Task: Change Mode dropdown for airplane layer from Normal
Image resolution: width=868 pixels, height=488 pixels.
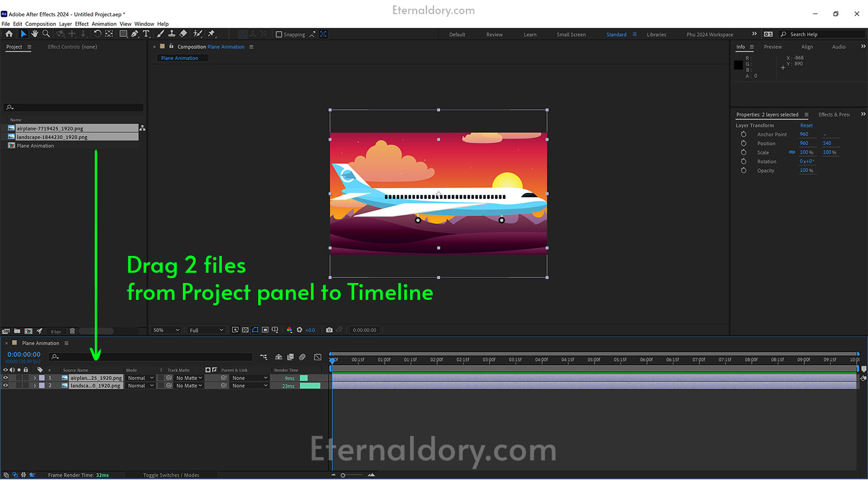Action: coord(139,378)
